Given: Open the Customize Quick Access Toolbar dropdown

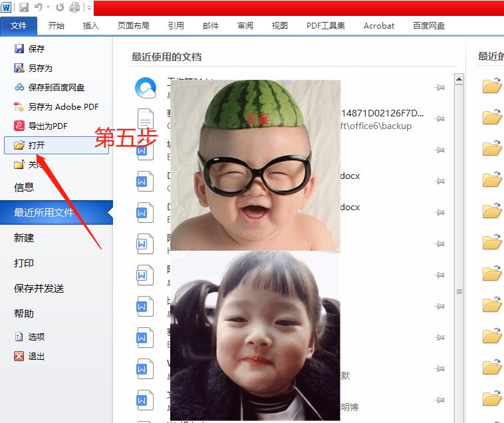Looking at the screenshot, I should pyautogui.click(x=89, y=7).
